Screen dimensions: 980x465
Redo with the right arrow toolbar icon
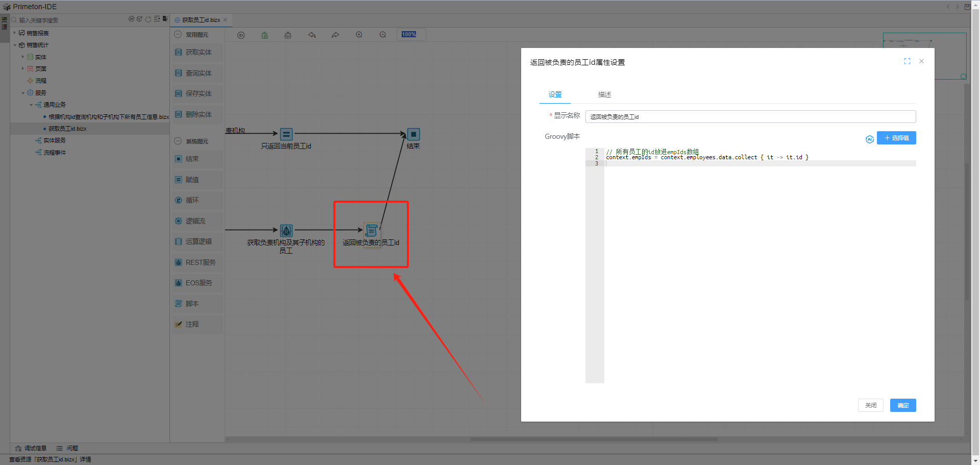pos(335,35)
